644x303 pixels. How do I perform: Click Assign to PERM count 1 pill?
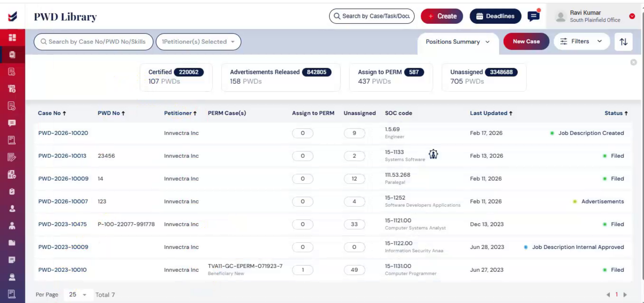tap(303, 270)
